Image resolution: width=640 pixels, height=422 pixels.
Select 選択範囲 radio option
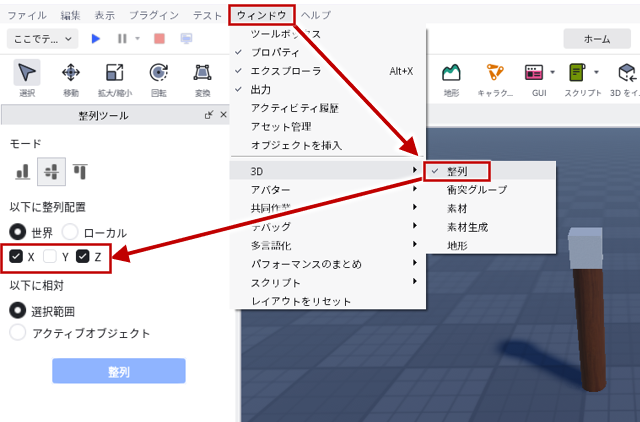tap(18, 311)
